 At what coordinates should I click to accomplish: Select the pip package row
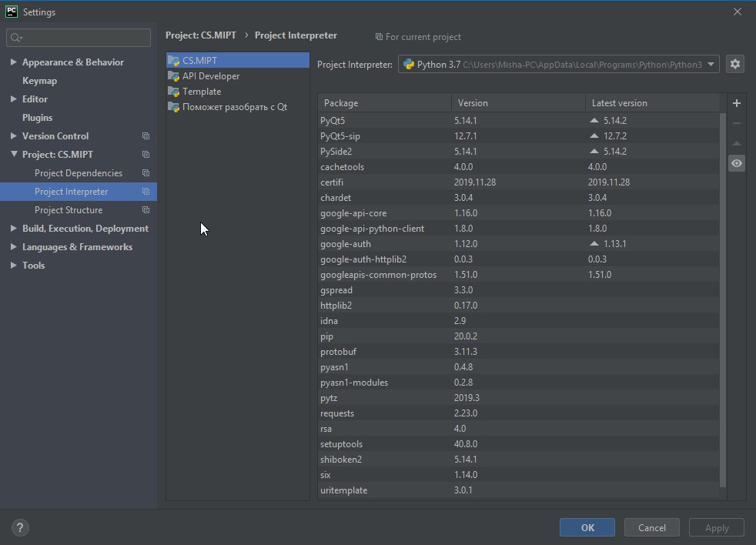(x=518, y=336)
